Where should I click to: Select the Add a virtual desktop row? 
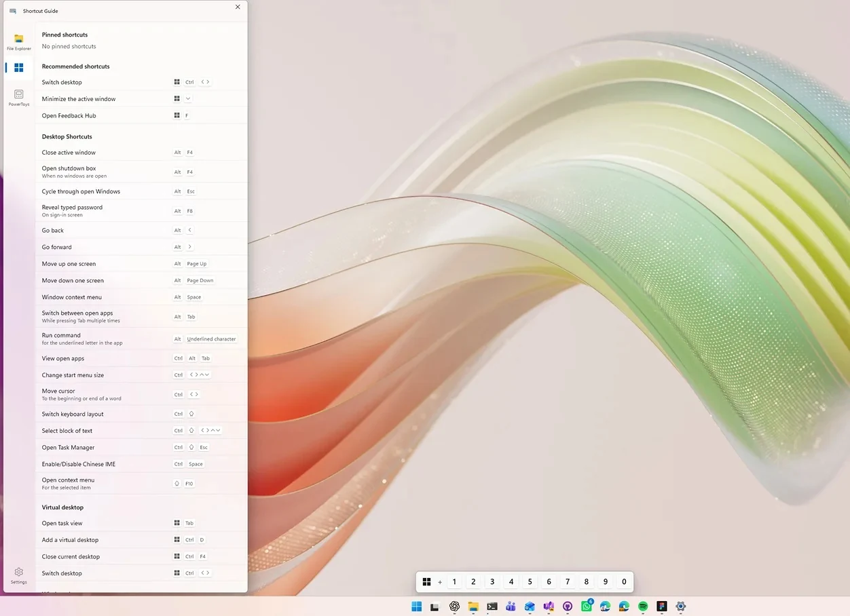tap(141, 540)
